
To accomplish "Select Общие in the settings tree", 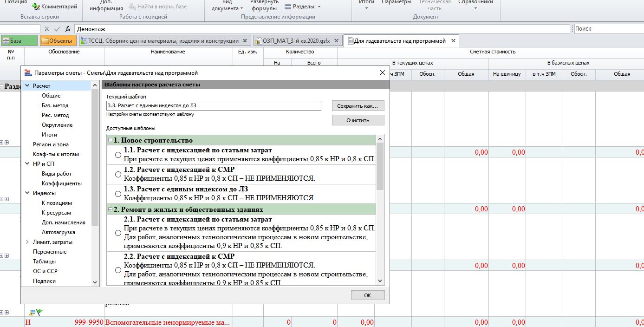I will tap(51, 96).
